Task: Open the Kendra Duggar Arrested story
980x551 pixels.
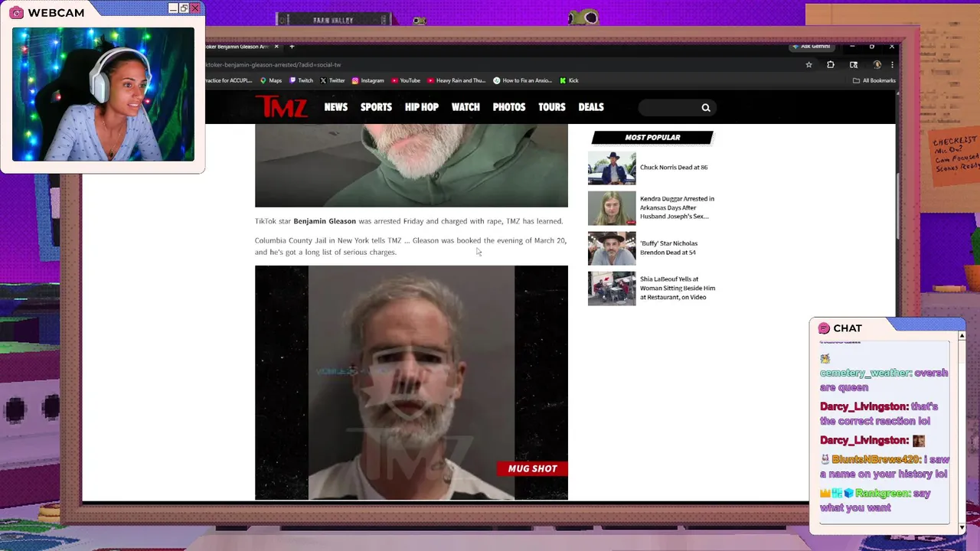Action: tap(677, 207)
